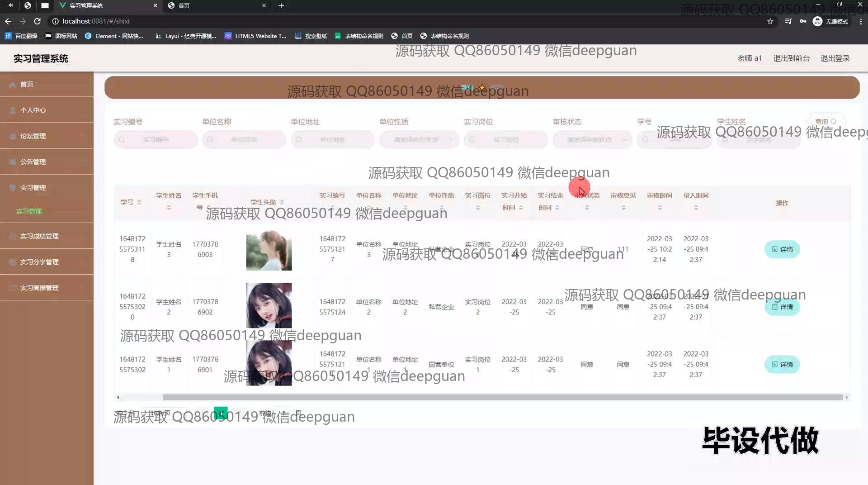
Task: Focus 单位名称 search field
Action: 244,139
